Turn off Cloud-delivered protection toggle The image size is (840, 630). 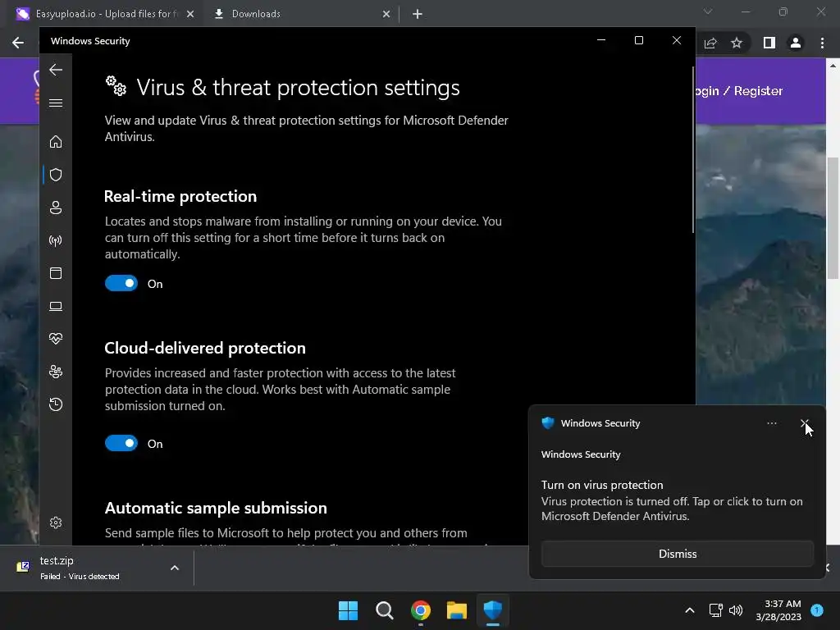121,443
